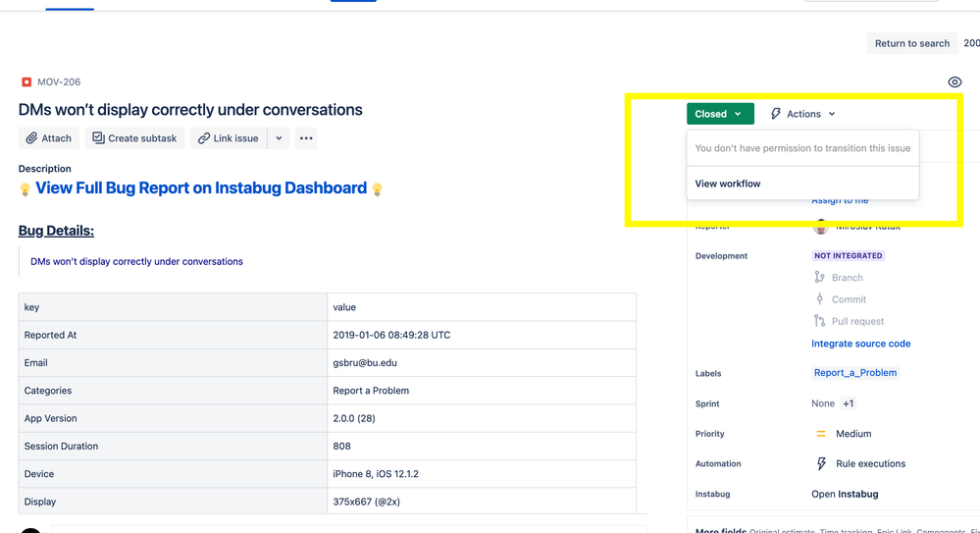980x533 pixels.
Task: Click the Device value iPhone 8, iOS 12.1.2
Action: [x=376, y=474]
